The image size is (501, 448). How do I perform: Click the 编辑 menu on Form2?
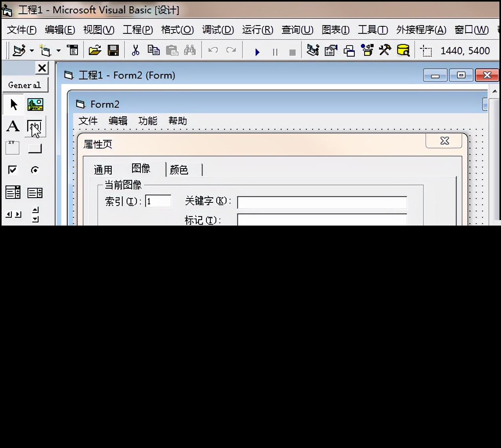[x=118, y=121]
